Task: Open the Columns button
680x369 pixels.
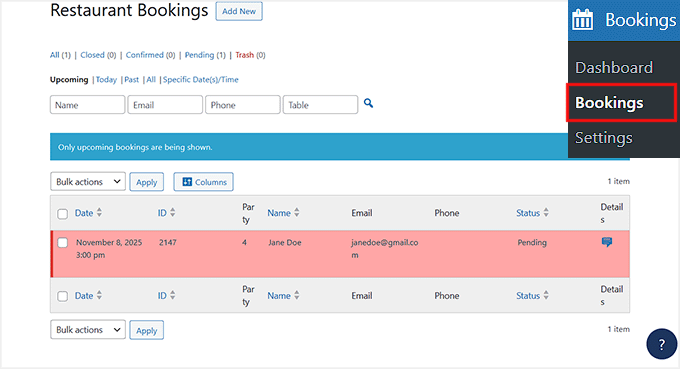Action: pos(203,182)
